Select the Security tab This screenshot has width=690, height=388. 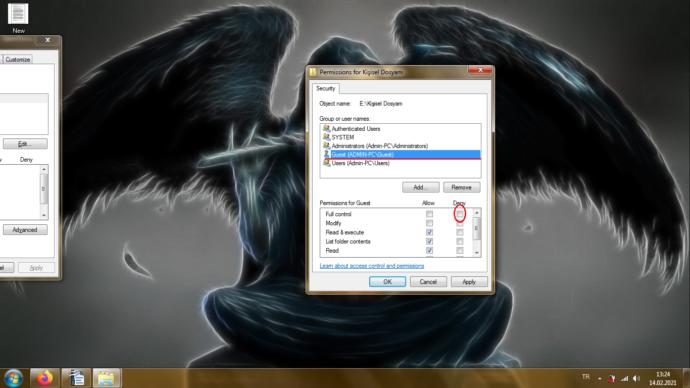[326, 88]
